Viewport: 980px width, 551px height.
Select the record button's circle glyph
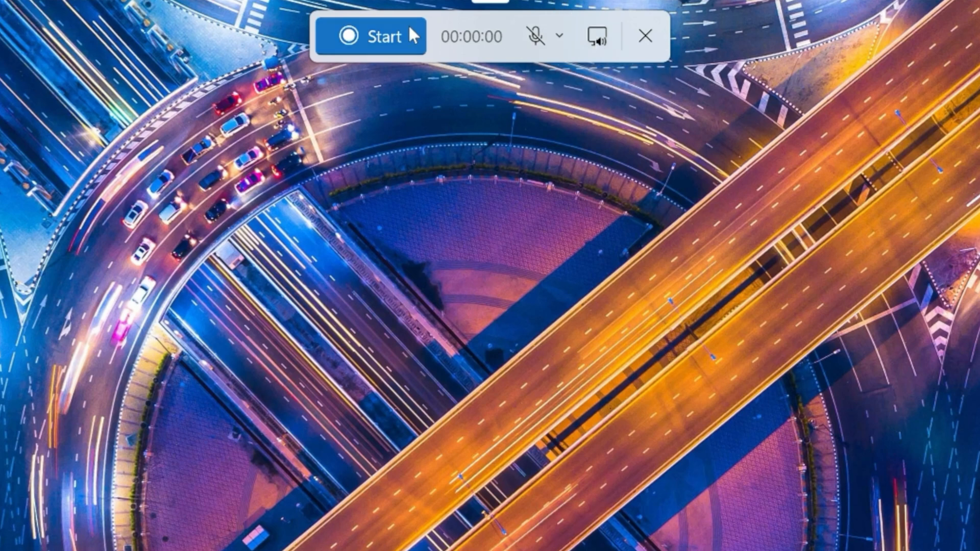click(350, 36)
